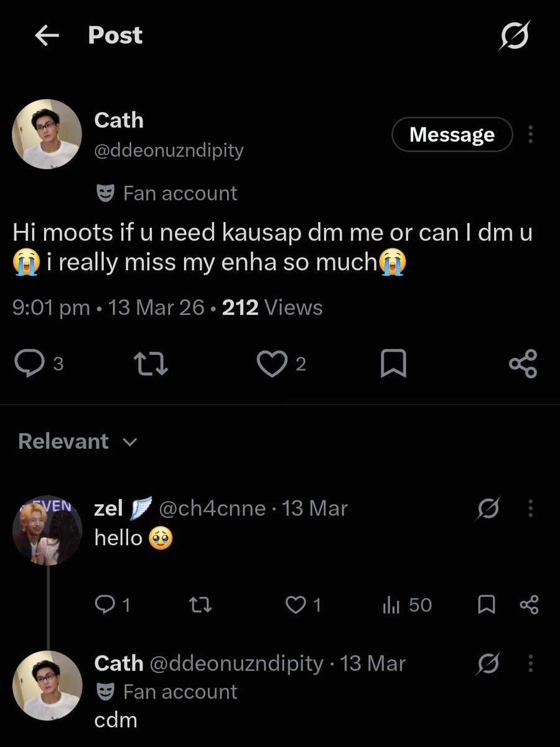
Task: Open @ch4cnne profile handle
Action: pyautogui.click(x=213, y=509)
